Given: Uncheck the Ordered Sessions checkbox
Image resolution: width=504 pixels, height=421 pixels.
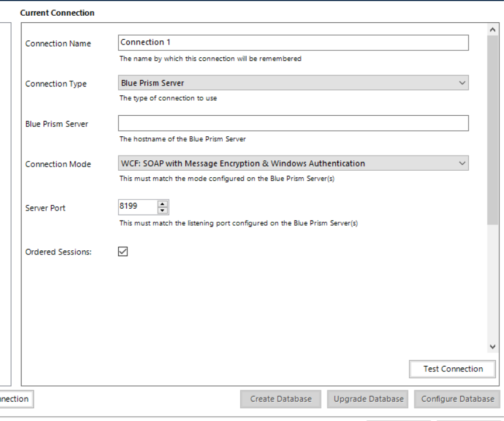Looking at the screenshot, I should (123, 251).
